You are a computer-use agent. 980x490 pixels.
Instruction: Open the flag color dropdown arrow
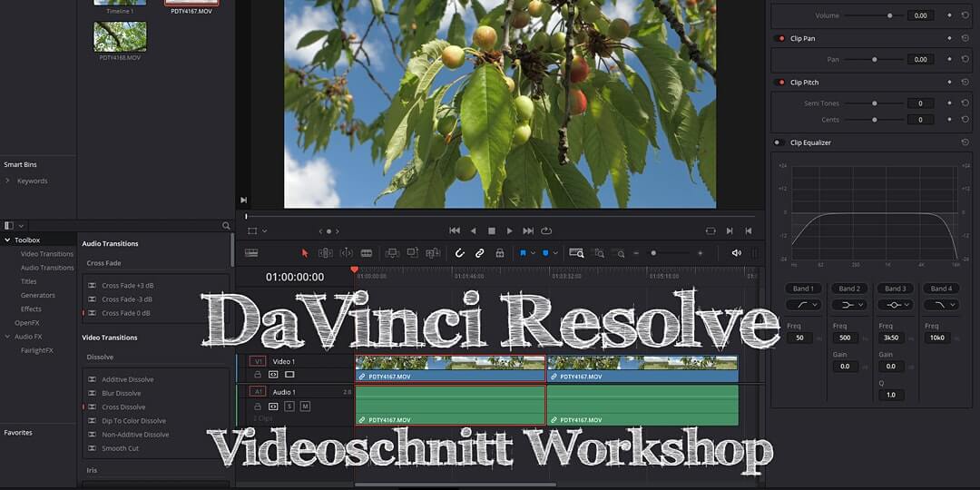pyautogui.click(x=533, y=253)
